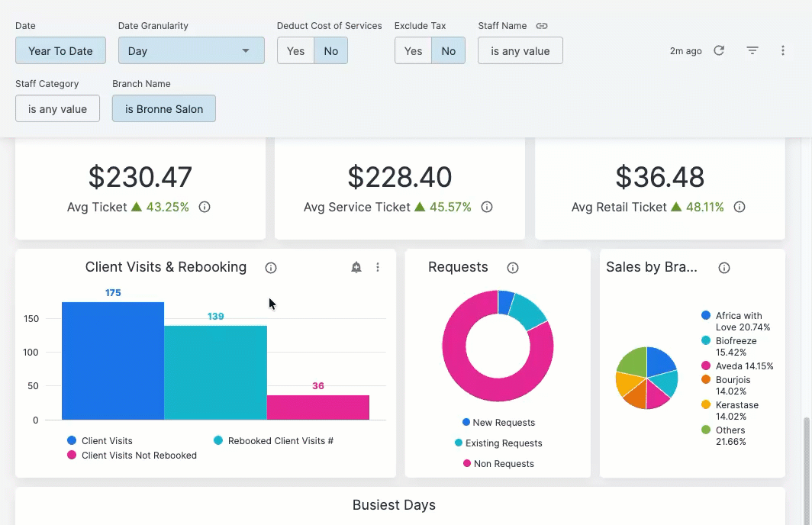Image resolution: width=812 pixels, height=525 pixels.
Task: Set Exclude Tax to Yes
Action: point(413,51)
